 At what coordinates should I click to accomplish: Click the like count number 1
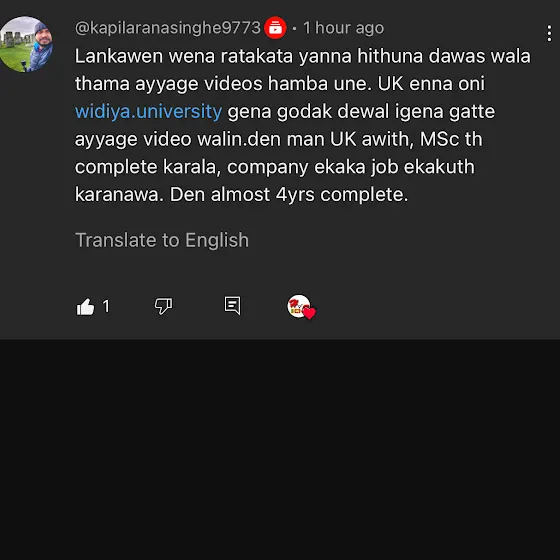(106, 306)
